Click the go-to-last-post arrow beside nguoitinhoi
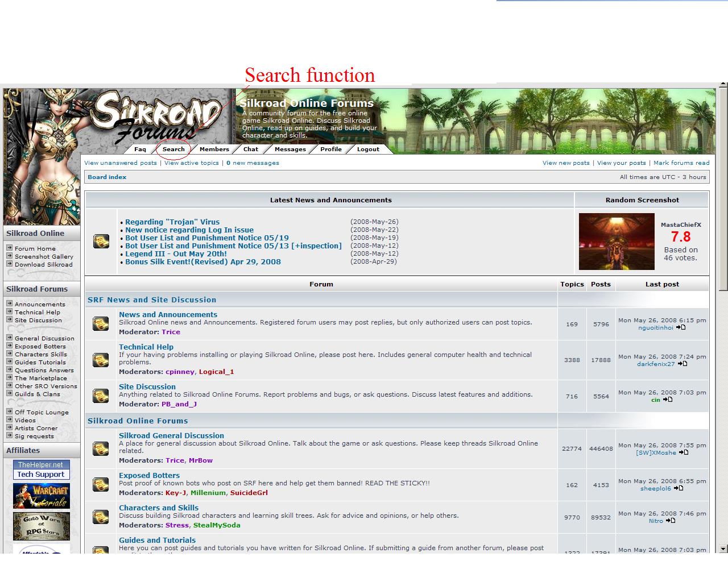728x582 pixels. click(x=680, y=327)
